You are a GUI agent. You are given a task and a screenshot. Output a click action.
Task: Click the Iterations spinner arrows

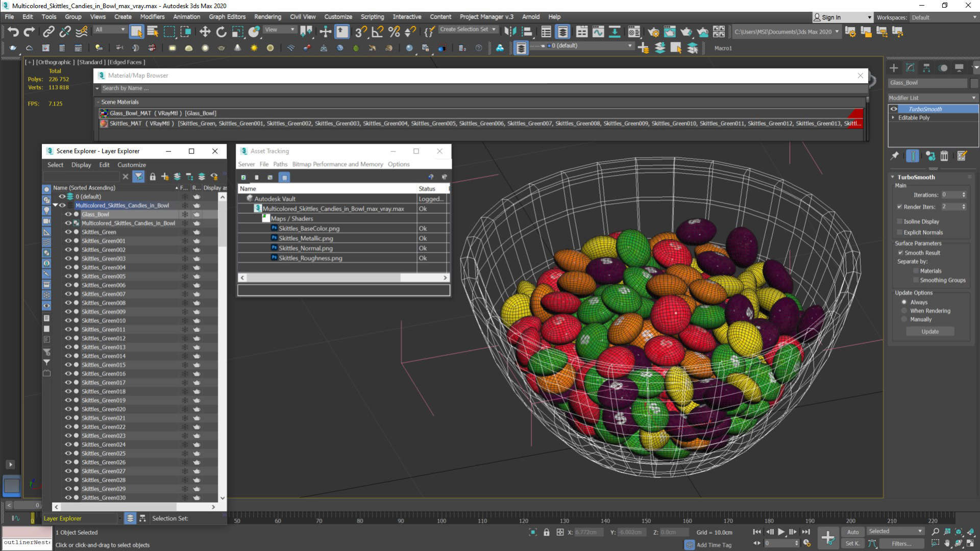(x=964, y=195)
